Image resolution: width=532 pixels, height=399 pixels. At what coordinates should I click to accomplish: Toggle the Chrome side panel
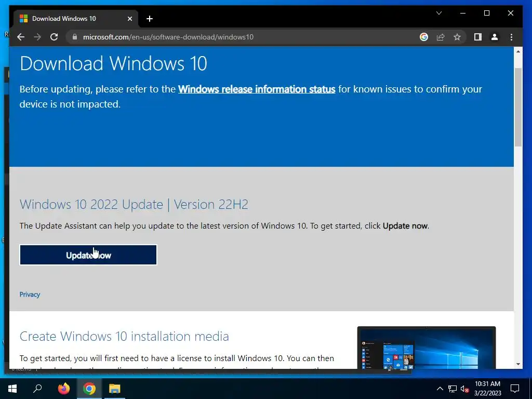pyautogui.click(x=478, y=37)
